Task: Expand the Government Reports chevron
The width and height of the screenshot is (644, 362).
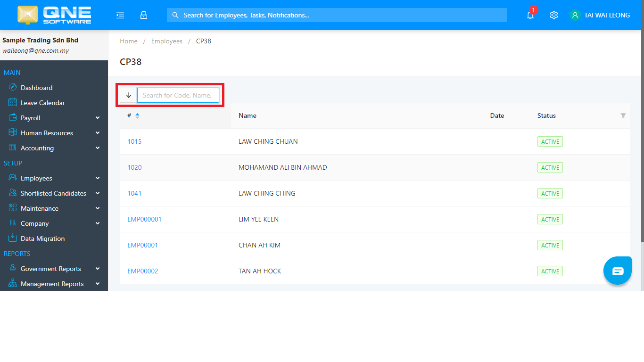Action: click(x=98, y=269)
